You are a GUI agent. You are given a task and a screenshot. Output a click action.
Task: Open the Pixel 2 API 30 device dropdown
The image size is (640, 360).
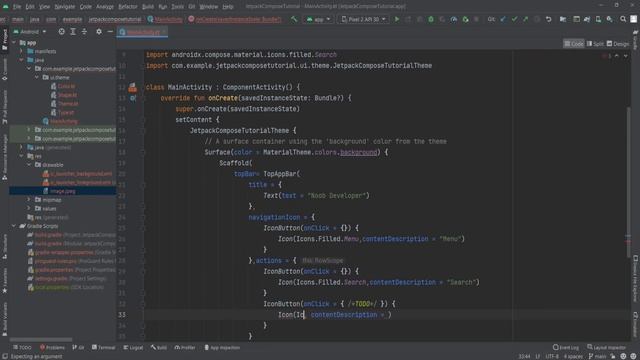click(x=363, y=19)
